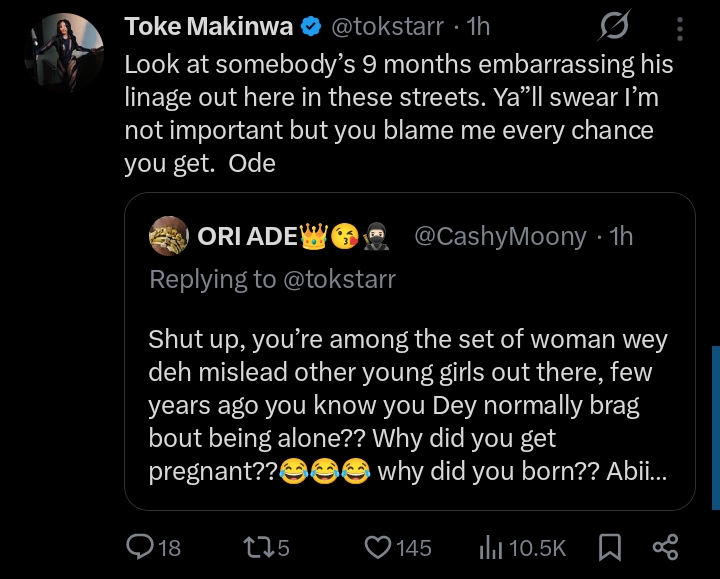Open ORI ADE's avatar thumbnail
The height and width of the screenshot is (579, 720).
click(x=170, y=236)
